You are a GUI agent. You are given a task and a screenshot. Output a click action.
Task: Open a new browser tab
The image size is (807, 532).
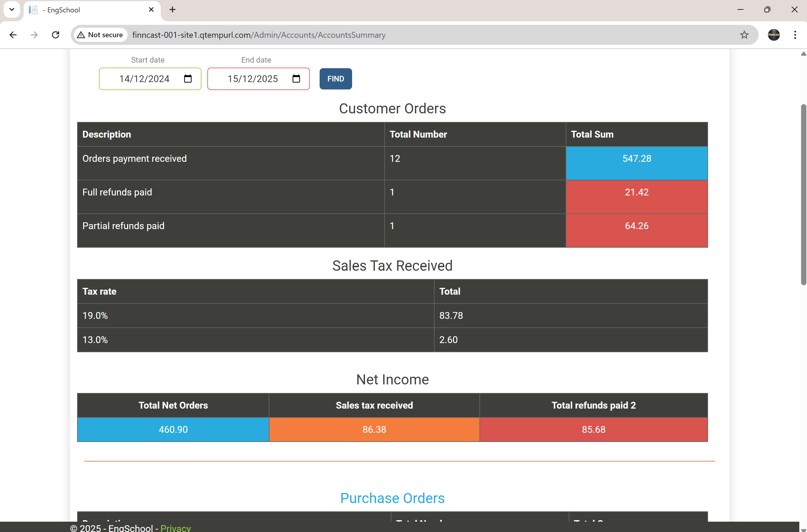[172, 9]
